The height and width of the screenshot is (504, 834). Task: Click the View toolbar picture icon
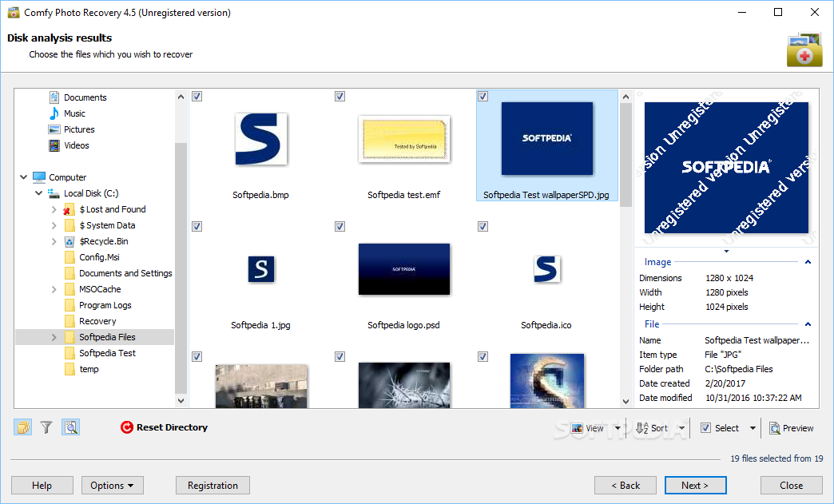point(577,428)
